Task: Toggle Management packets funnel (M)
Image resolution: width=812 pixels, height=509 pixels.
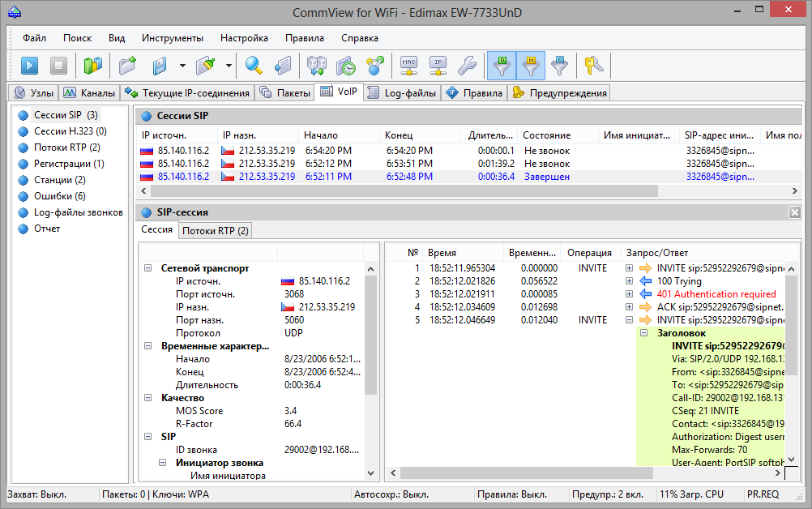Action: coord(531,66)
